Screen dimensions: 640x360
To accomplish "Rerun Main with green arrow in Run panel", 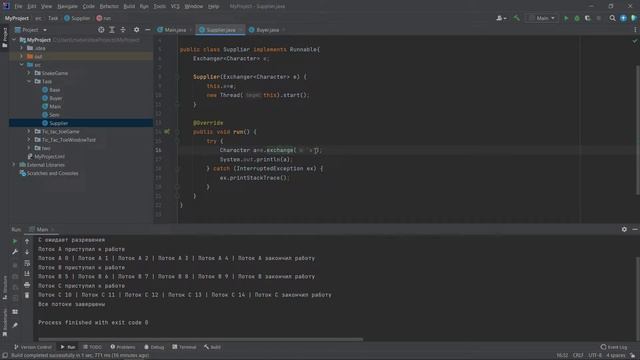I will point(15,241).
